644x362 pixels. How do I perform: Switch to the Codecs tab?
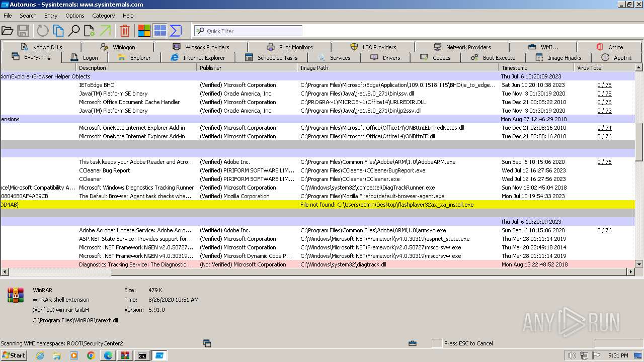pos(435,57)
